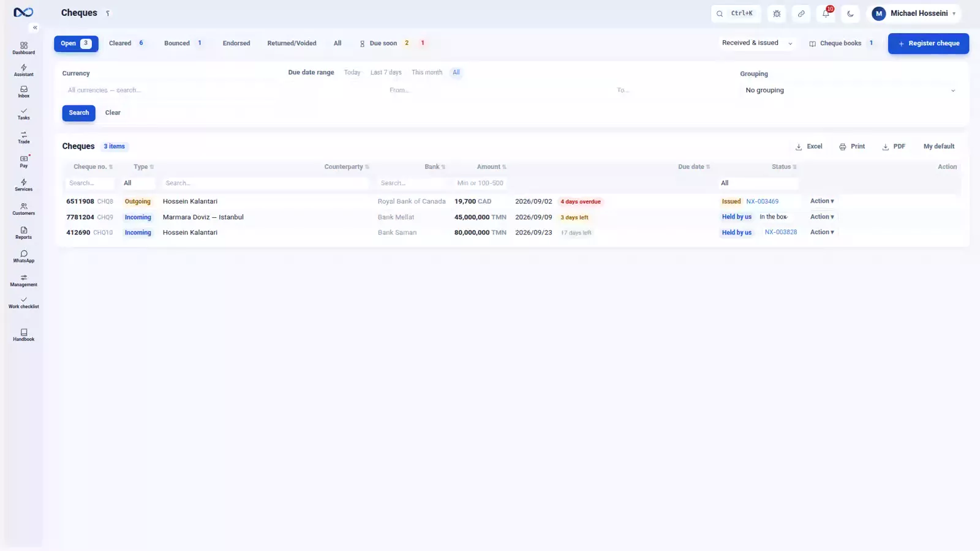Click the blue Search button
The image size is (980, 551).
pos(78,113)
